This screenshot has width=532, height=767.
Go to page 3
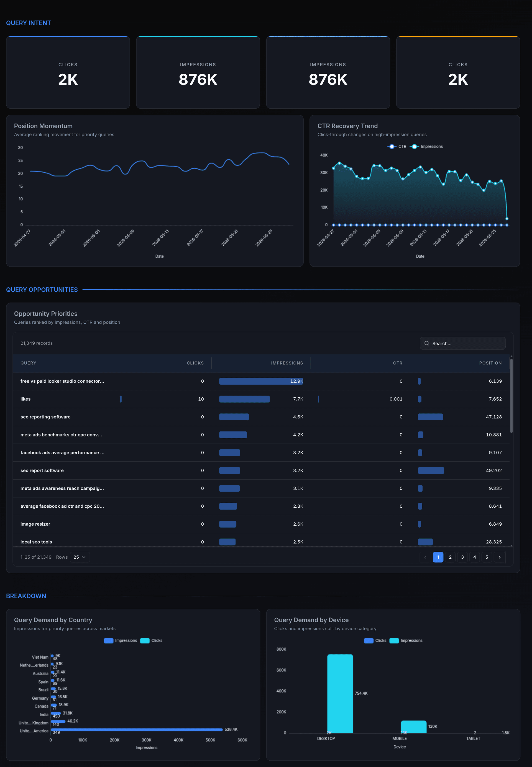[462, 557]
